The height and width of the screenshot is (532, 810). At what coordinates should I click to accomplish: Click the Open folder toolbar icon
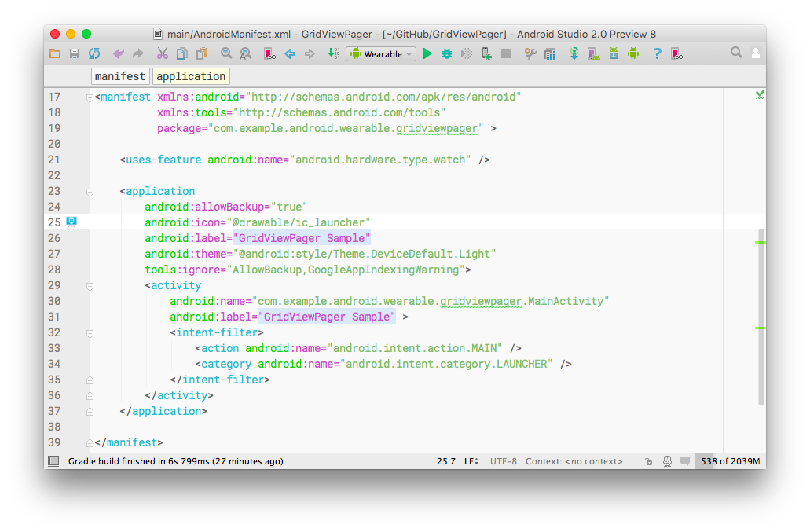point(55,53)
